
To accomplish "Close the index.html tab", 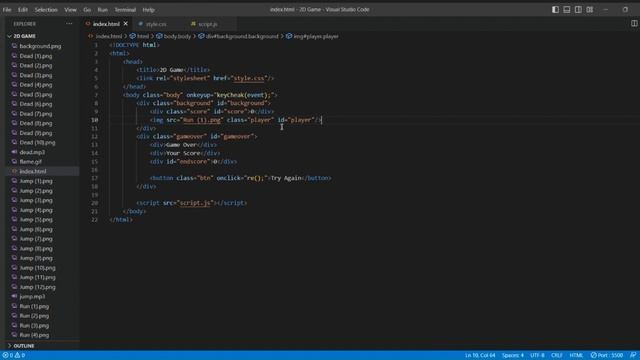I will (x=126, y=24).
